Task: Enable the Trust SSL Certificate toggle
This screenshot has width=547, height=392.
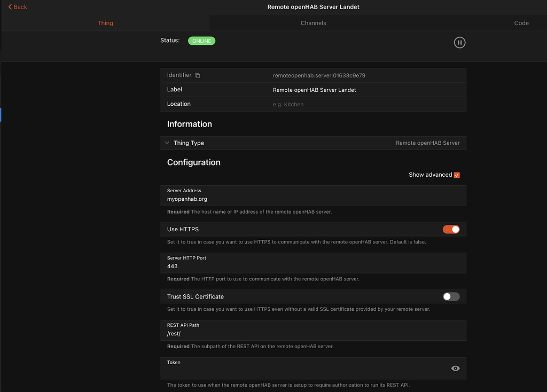Action: pyautogui.click(x=451, y=296)
